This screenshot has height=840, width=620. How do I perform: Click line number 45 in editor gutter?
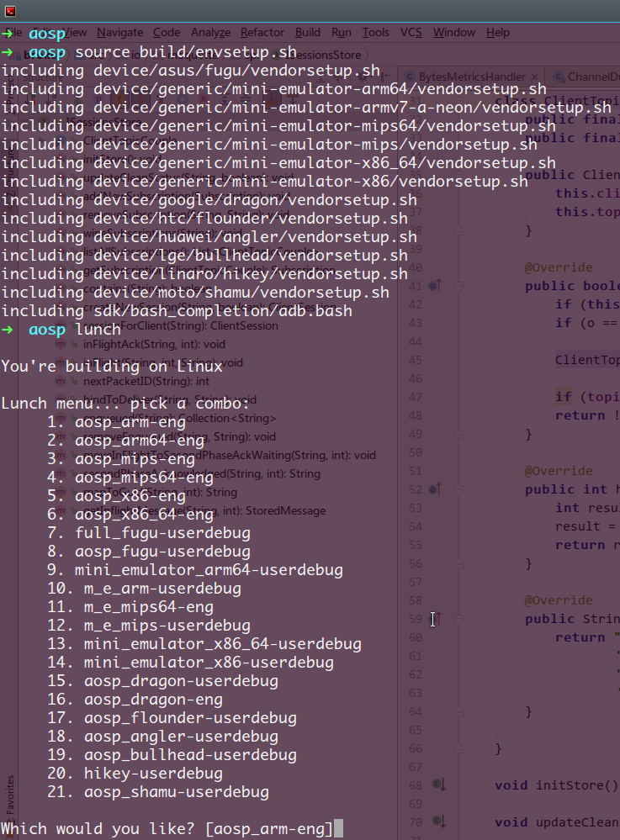pos(416,360)
